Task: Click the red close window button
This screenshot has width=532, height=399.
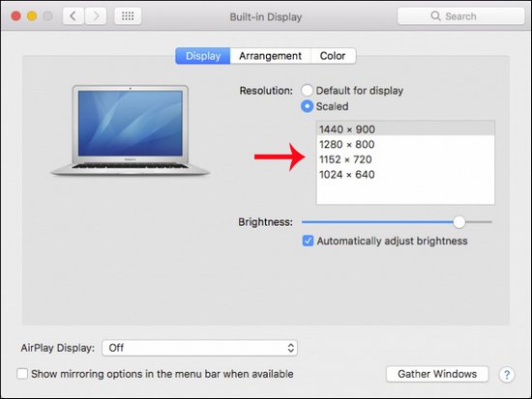Action: pyautogui.click(x=15, y=15)
